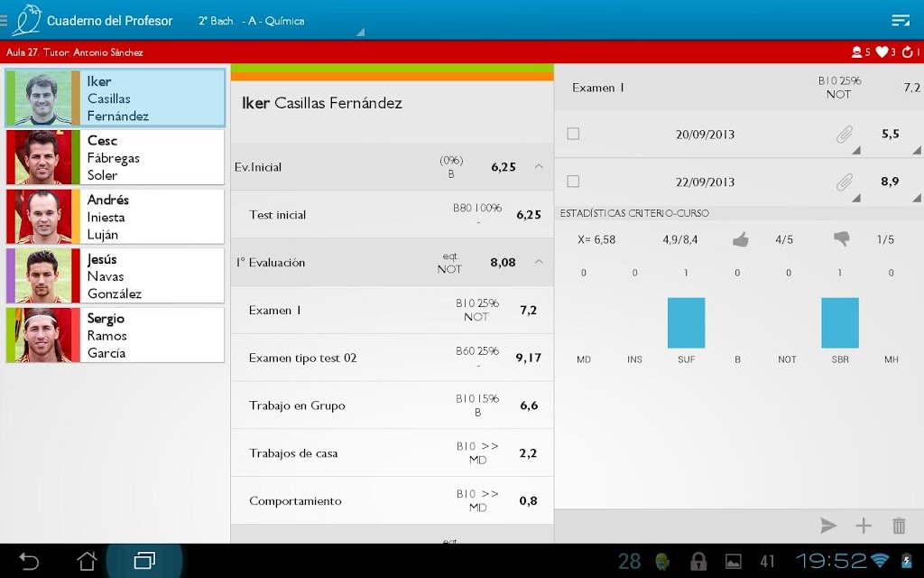Screen dimensions: 924x578
Task: Open the side drawer hamburger icon
Action: point(4,21)
